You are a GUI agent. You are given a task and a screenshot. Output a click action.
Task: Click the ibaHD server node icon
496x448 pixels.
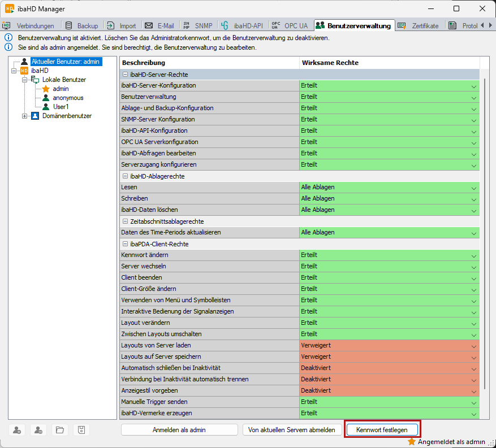[x=24, y=71]
